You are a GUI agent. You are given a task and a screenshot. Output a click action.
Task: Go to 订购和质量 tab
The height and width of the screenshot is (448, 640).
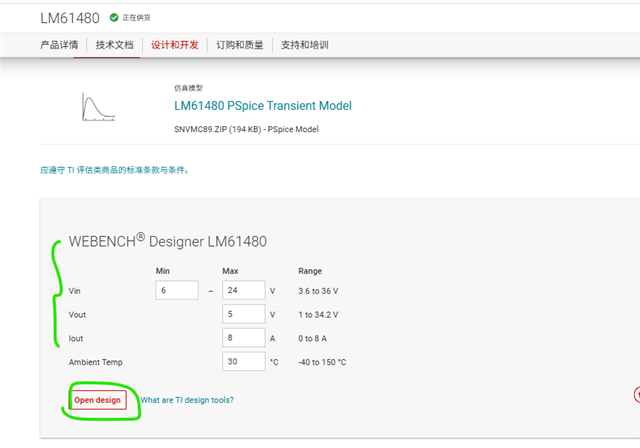pyautogui.click(x=240, y=45)
